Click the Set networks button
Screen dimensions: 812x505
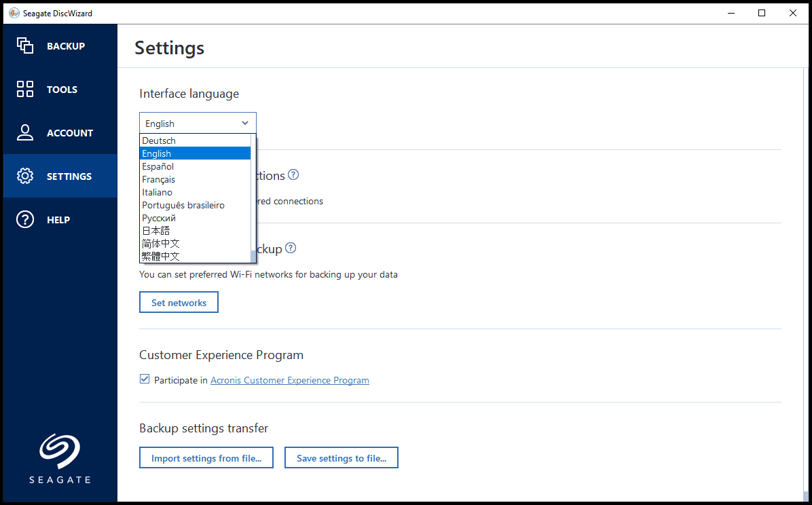179,303
